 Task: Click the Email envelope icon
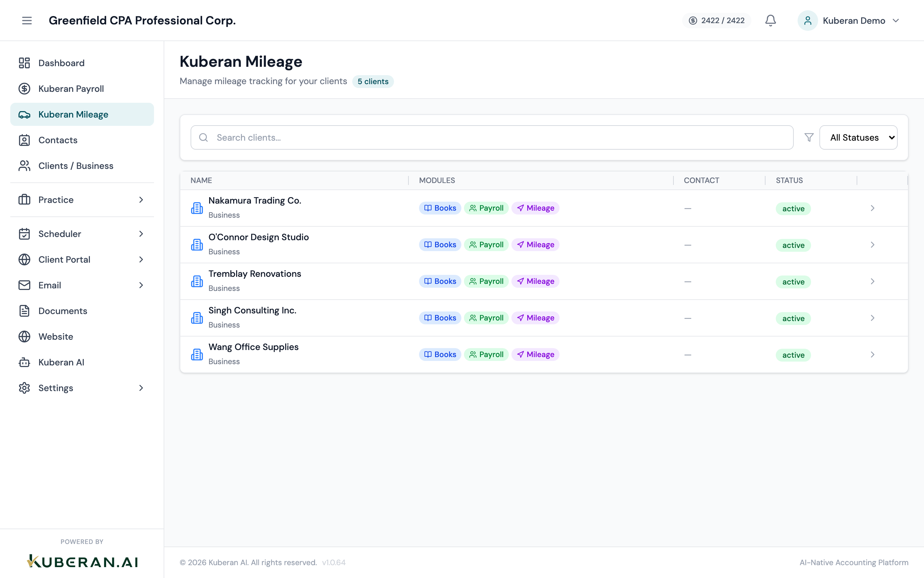pos(24,285)
